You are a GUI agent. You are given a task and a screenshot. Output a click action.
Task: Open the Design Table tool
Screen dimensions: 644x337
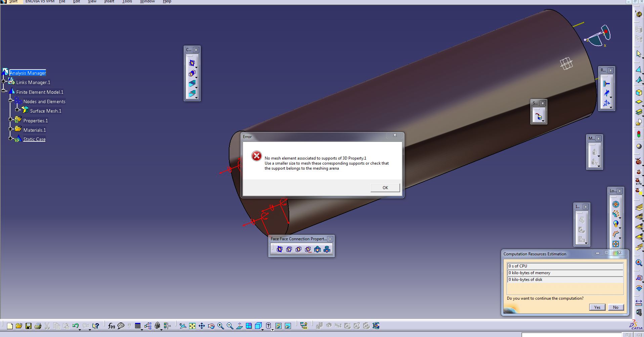(138, 326)
